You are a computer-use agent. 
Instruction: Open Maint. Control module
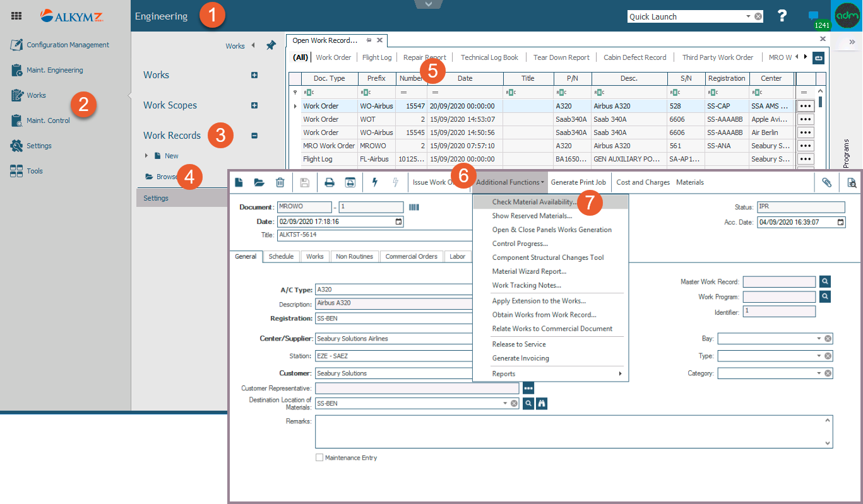(41, 120)
